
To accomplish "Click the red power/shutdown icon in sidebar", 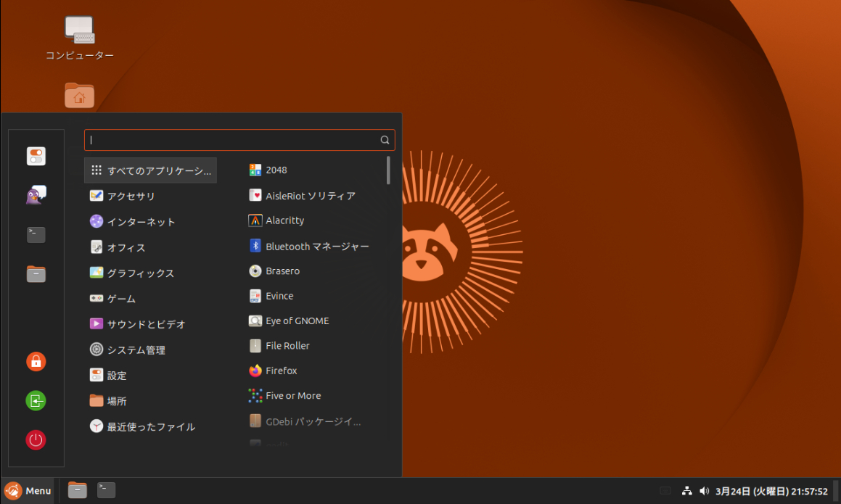I will (x=36, y=439).
